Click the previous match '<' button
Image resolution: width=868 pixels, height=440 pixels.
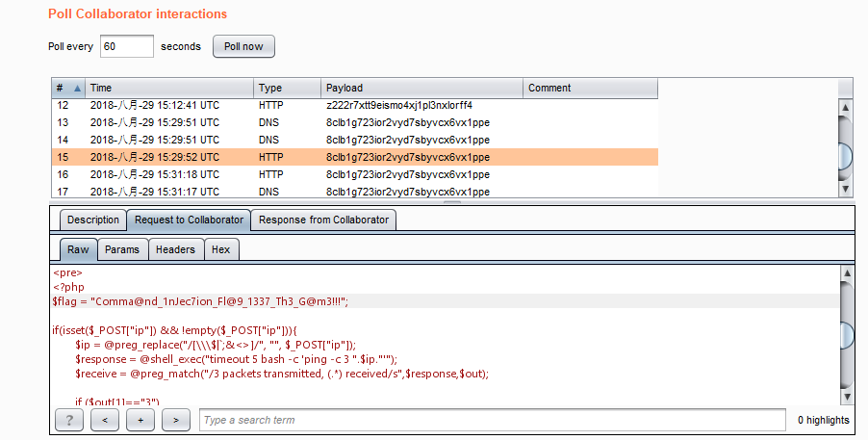(105, 420)
